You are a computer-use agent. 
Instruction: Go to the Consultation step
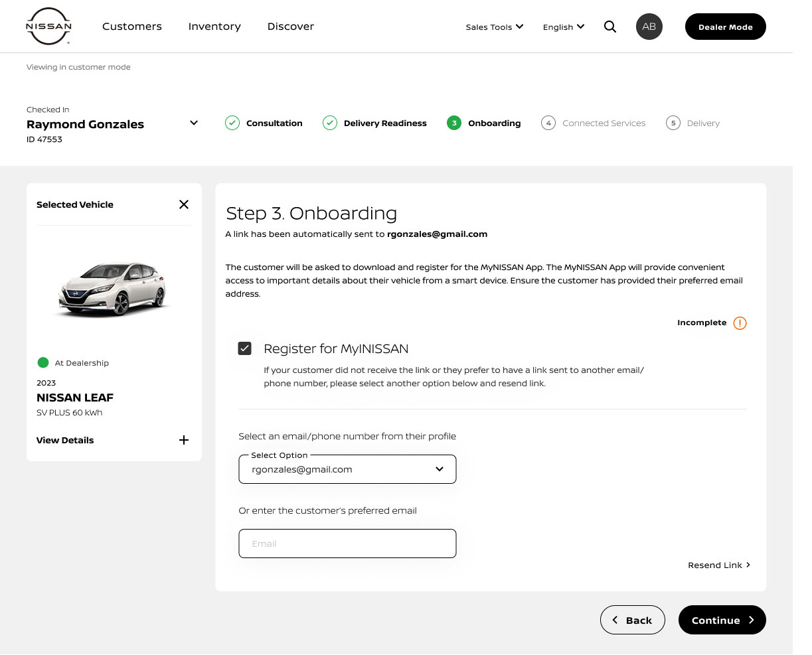point(274,123)
